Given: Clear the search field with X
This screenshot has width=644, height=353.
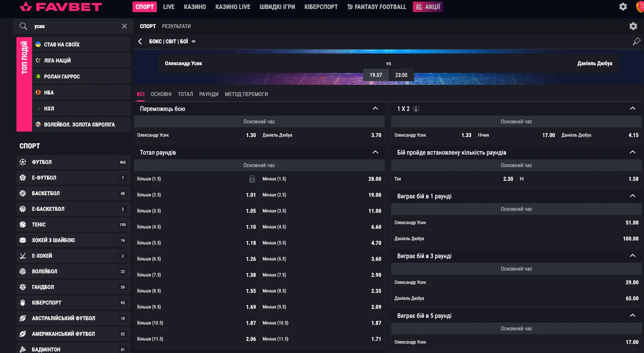Looking at the screenshot, I should [124, 26].
